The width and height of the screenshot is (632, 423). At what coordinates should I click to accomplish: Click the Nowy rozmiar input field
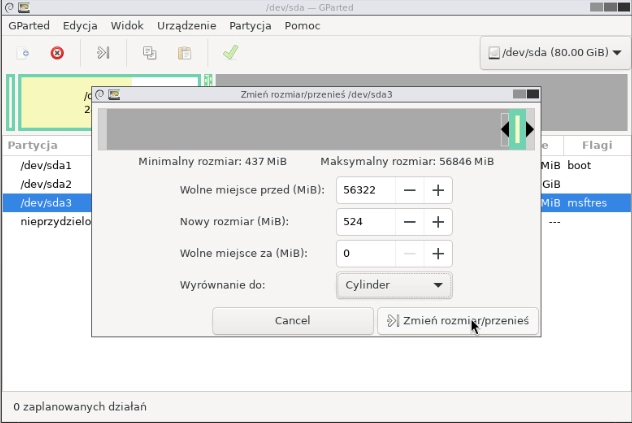[x=365, y=222]
